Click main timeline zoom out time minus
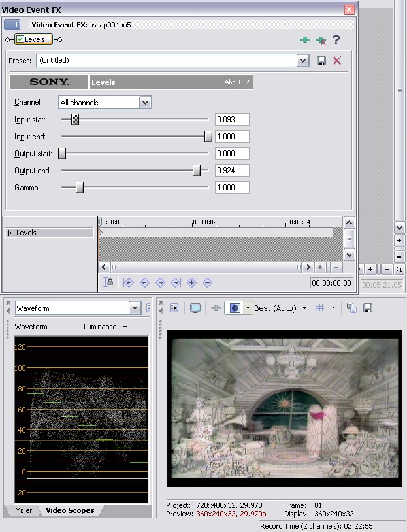 click(386, 269)
